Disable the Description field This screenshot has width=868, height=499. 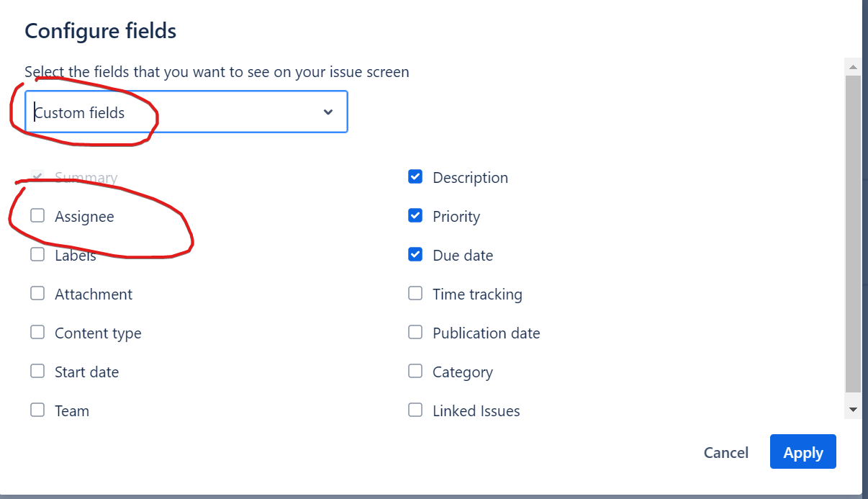[415, 176]
